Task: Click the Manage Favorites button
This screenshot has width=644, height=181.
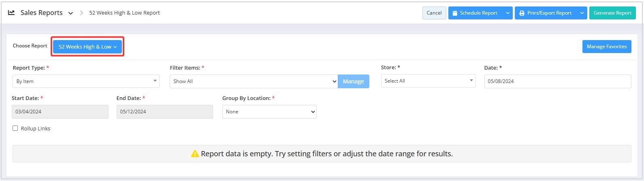Action: pos(607,47)
